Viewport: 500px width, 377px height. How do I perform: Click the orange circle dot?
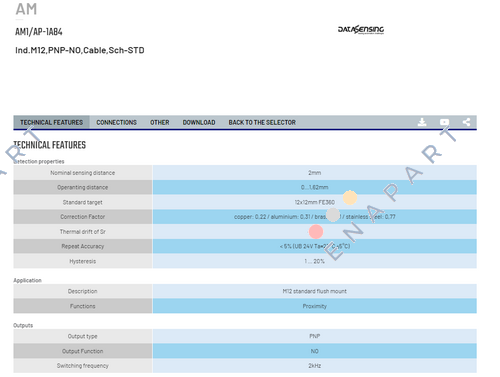click(x=350, y=198)
